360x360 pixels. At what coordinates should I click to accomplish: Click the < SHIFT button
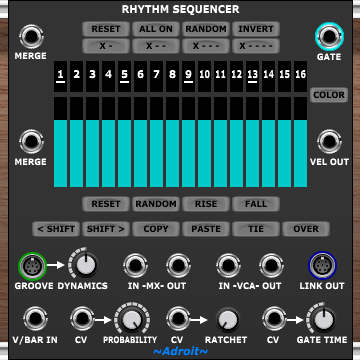coord(56,229)
